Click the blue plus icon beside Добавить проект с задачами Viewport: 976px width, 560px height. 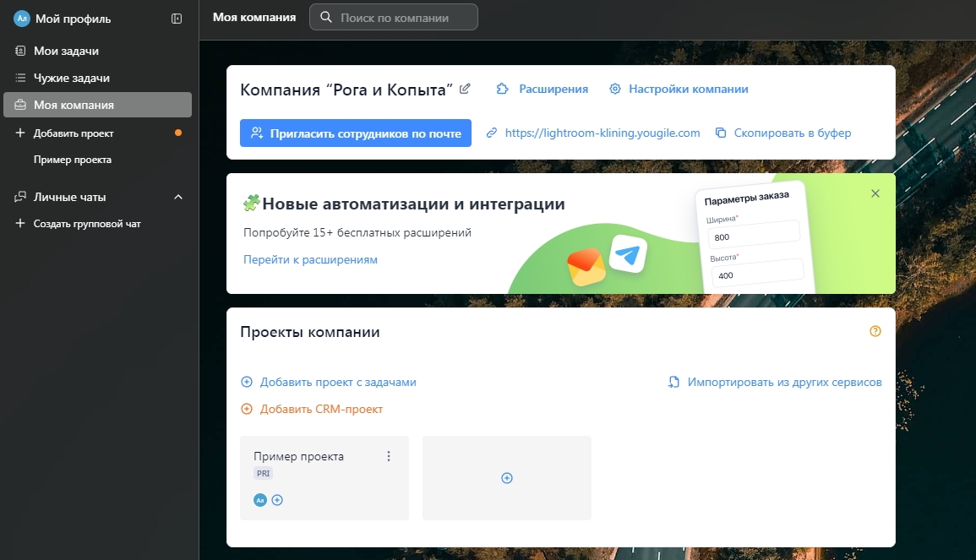[x=247, y=382]
